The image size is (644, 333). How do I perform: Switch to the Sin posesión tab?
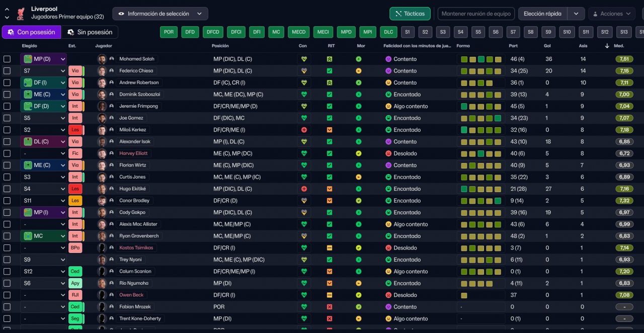pyautogui.click(x=90, y=32)
